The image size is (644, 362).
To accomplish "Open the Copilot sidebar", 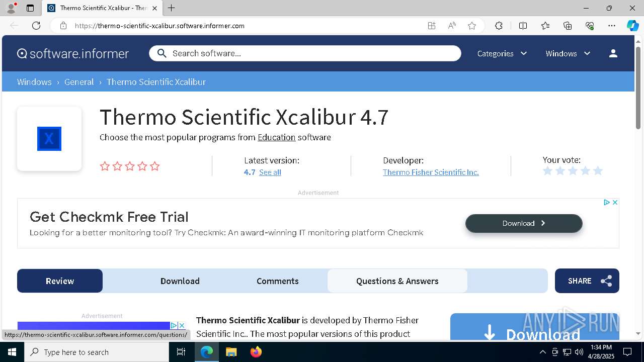I will [632, 26].
